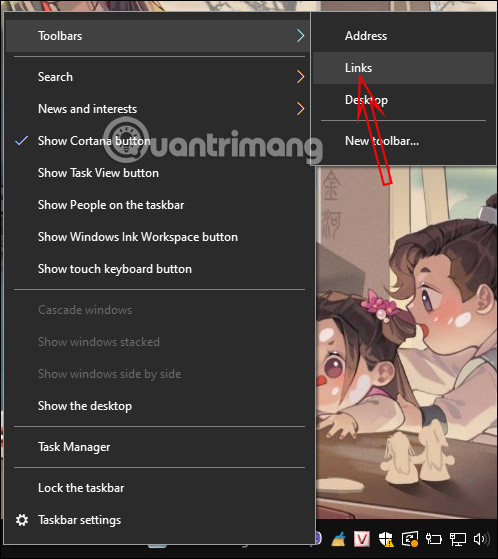Click the Toolbars submenu chevron

point(301,36)
